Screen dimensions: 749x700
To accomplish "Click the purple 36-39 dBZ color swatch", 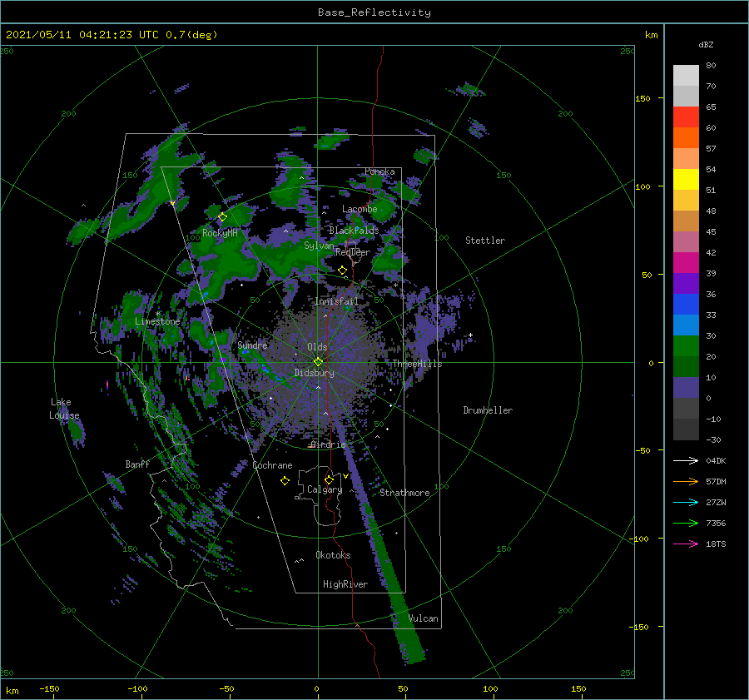I will point(686,284).
